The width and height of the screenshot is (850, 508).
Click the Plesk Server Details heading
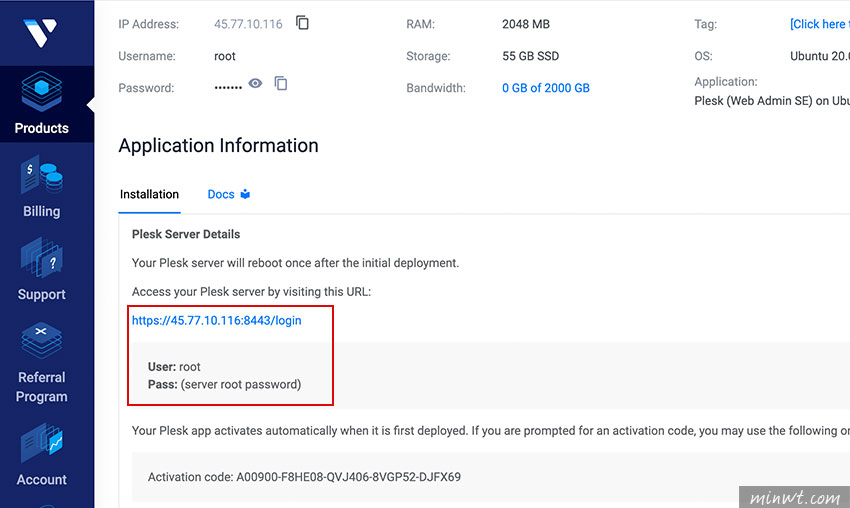coord(186,234)
